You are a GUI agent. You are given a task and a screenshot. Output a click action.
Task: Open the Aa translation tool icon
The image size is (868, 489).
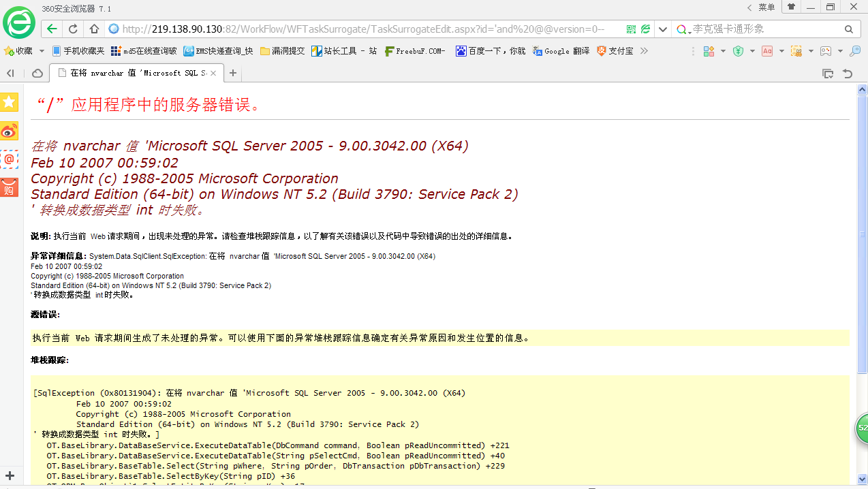pos(767,51)
